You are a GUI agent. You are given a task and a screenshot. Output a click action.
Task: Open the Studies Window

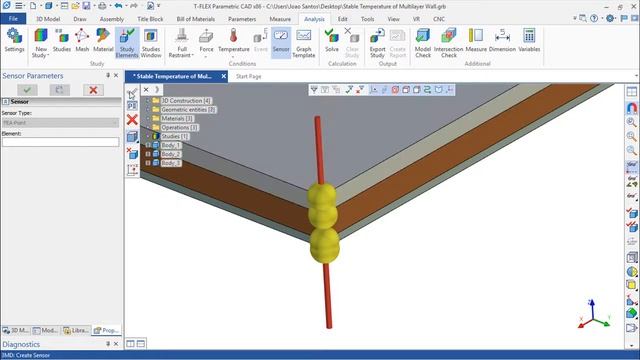[151, 42]
